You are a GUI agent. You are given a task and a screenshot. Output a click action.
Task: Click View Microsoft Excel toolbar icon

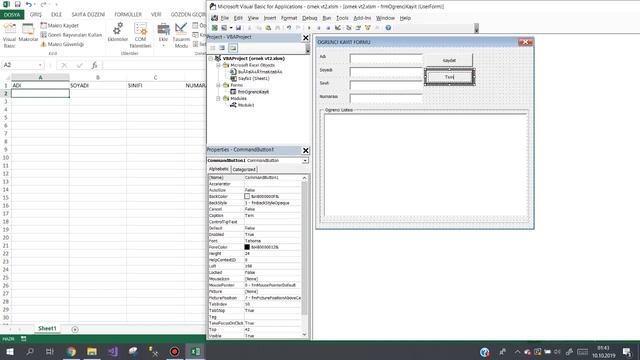point(214,28)
